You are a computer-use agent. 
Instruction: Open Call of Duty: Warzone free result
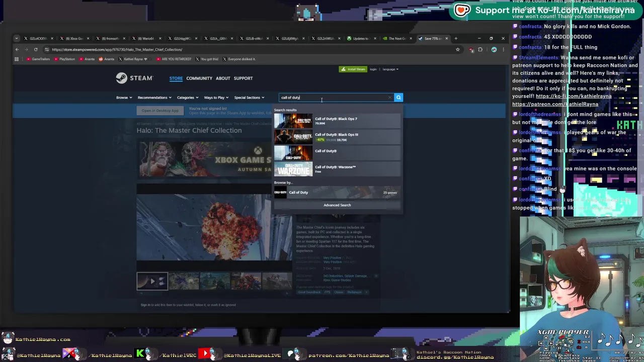pos(337,169)
